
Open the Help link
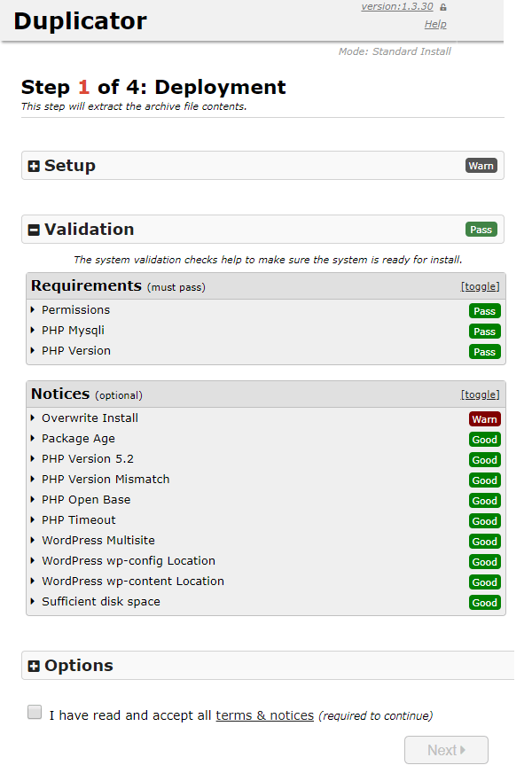(435, 23)
